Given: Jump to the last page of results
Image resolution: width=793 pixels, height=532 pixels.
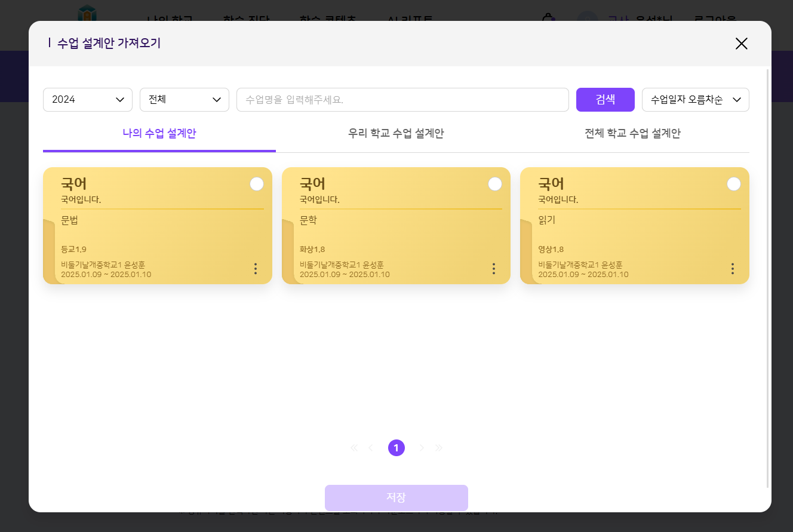Looking at the screenshot, I should tap(439, 448).
